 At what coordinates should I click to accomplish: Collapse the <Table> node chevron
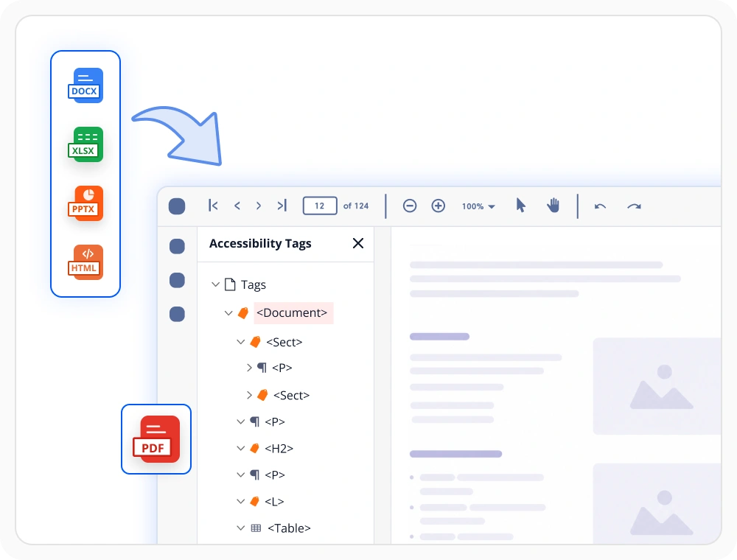pyautogui.click(x=241, y=528)
